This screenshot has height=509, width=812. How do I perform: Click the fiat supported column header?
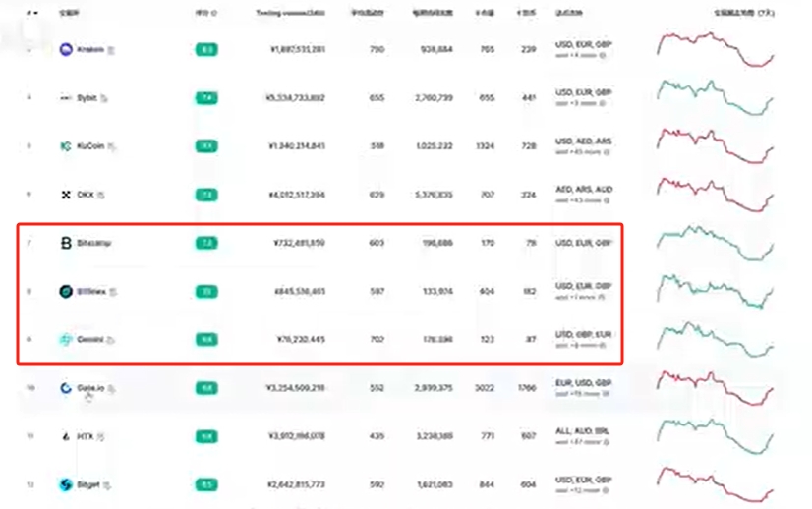(x=568, y=13)
